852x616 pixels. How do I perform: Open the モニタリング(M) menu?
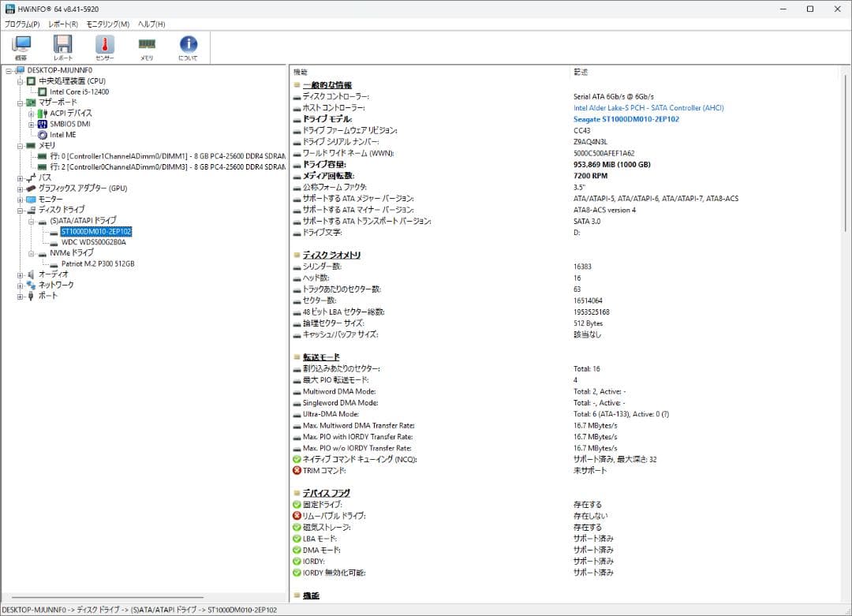click(107, 24)
